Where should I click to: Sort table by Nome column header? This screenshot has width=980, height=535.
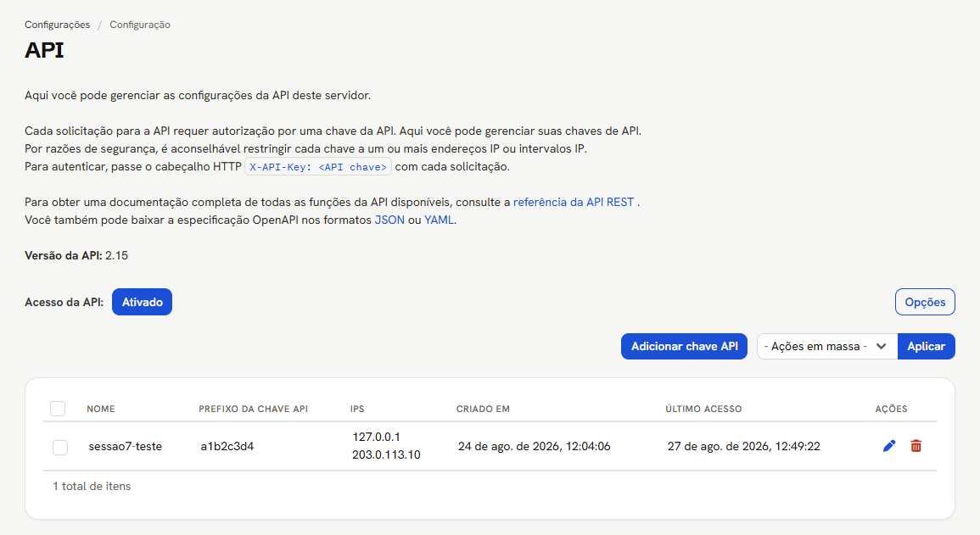(101, 409)
